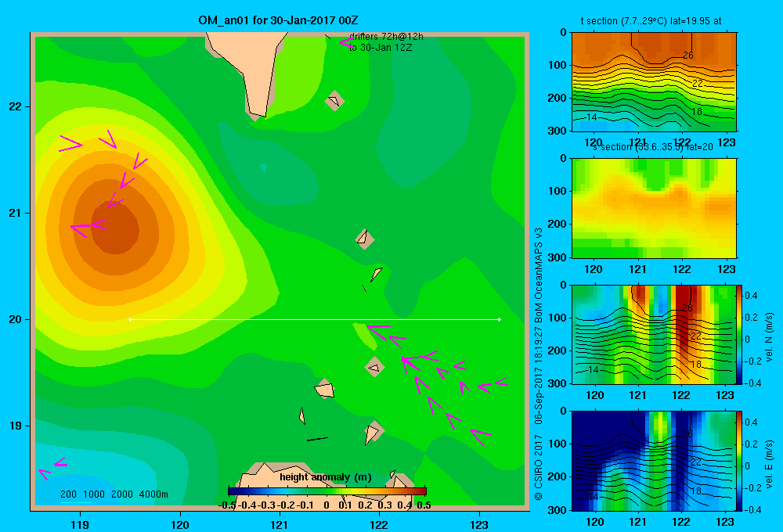
Task: Click the 26 isotherm label in temperature section
Action: (688, 56)
